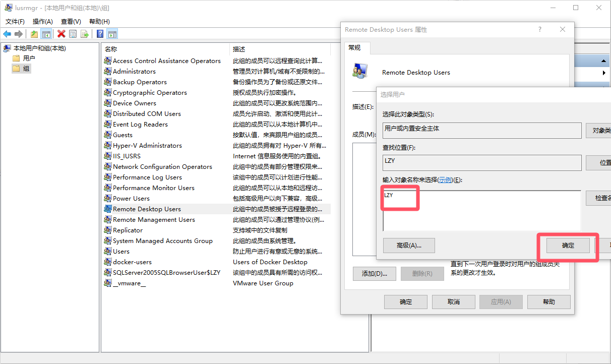Expand More Actions arrow in action pane

tap(604, 73)
